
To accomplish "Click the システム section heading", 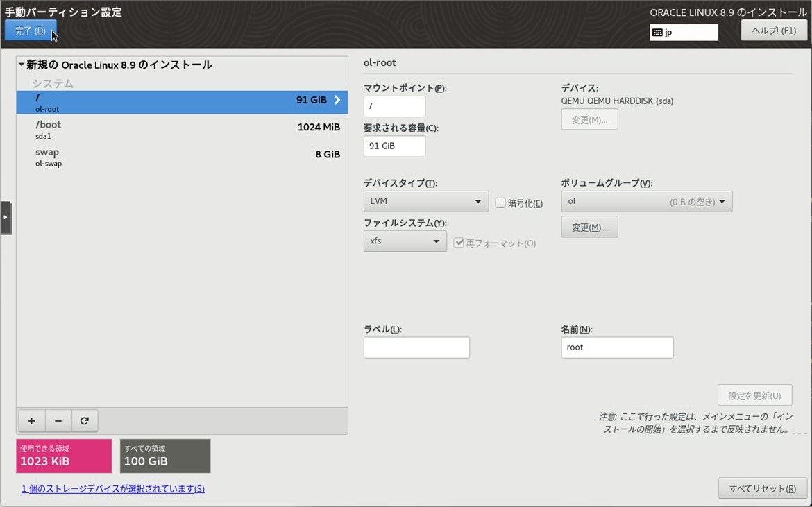I will coord(52,83).
